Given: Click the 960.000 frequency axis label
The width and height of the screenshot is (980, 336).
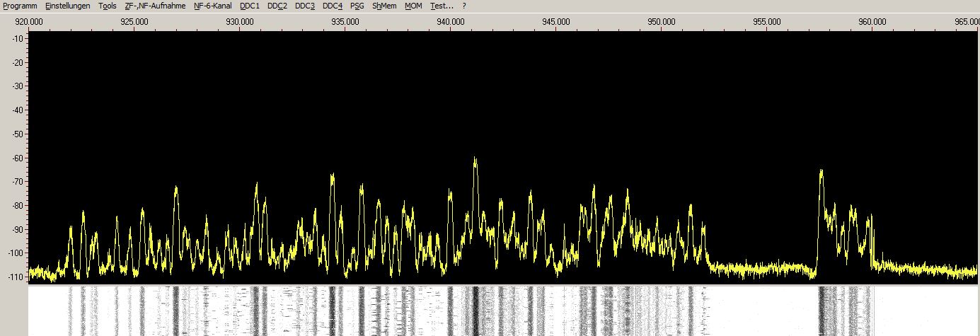Looking at the screenshot, I should coord(872,21).
